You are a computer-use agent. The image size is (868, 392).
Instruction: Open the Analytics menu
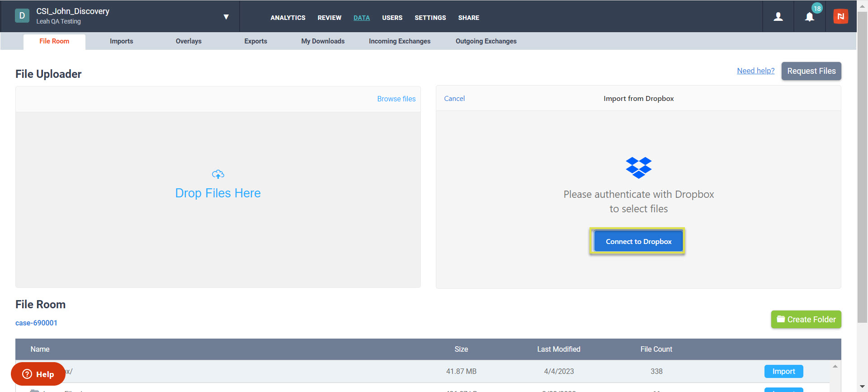[x=288, y=18]
